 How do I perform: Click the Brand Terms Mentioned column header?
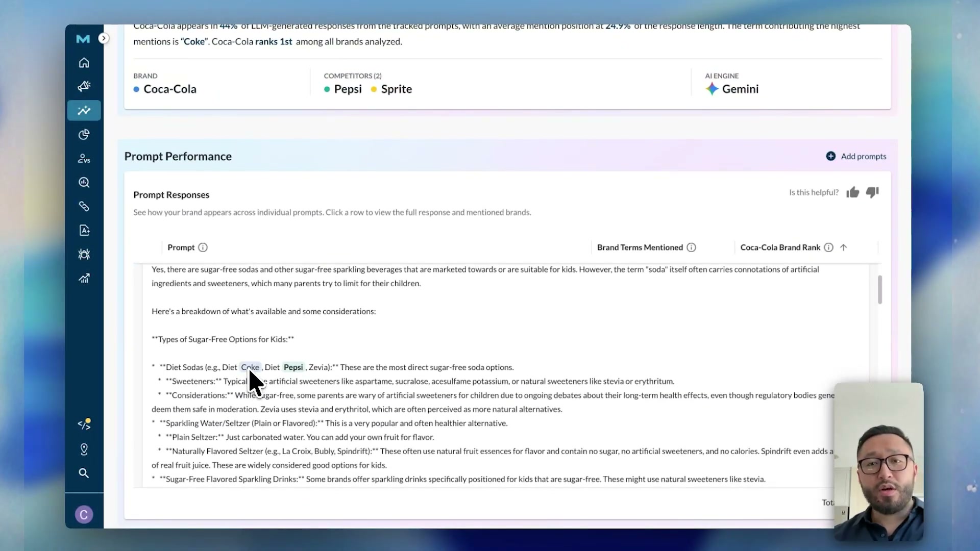tap(640, 247)
